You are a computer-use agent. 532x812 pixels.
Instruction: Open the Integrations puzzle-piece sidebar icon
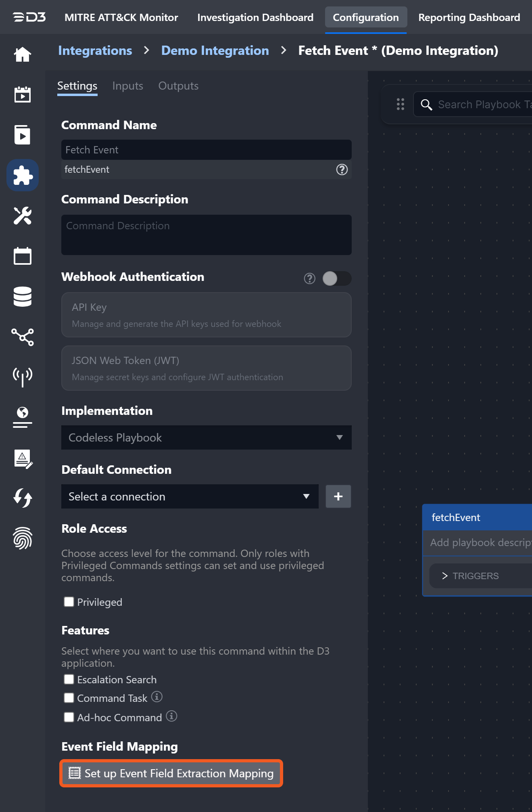point(23,175)
